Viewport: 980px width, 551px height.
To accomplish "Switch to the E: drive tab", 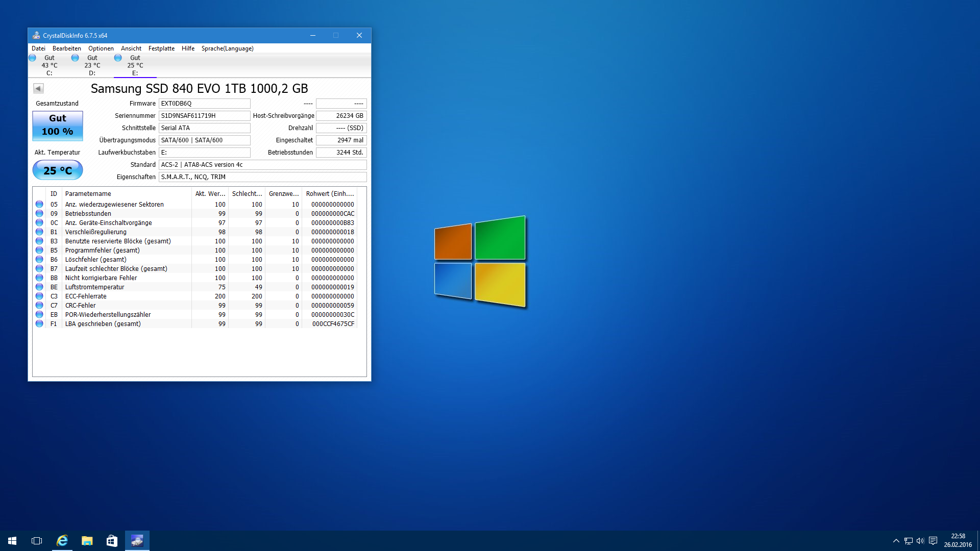I will tap(135, 65).
